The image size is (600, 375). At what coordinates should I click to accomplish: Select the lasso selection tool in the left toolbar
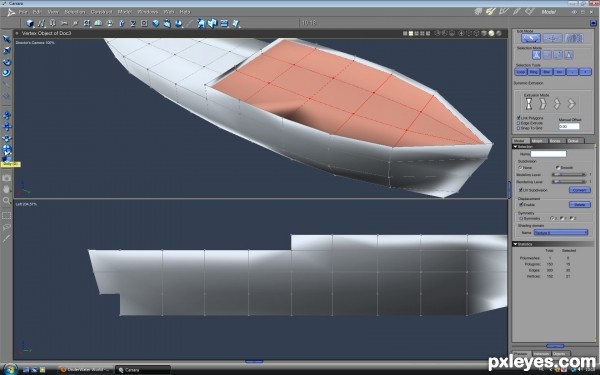click(7, 227)
